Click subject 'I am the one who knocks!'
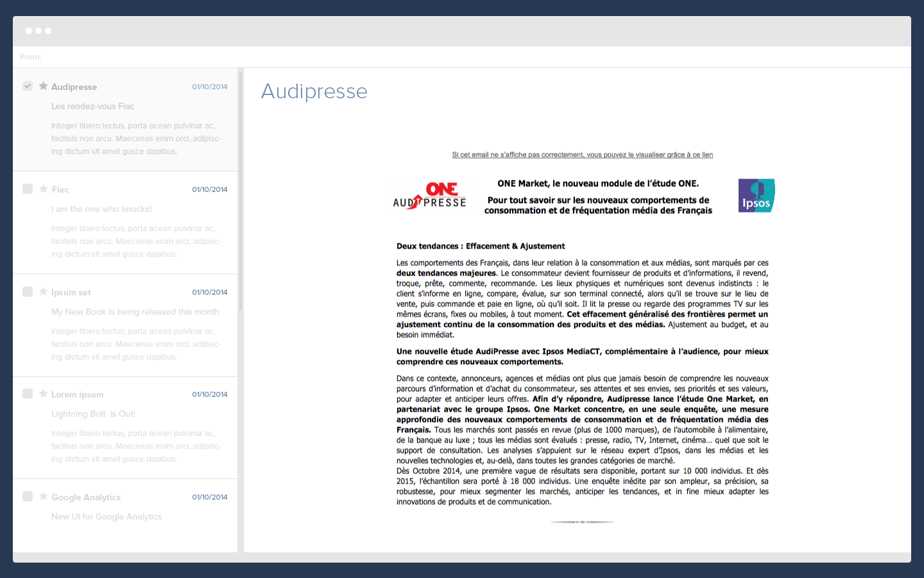 tap(101, 209)
